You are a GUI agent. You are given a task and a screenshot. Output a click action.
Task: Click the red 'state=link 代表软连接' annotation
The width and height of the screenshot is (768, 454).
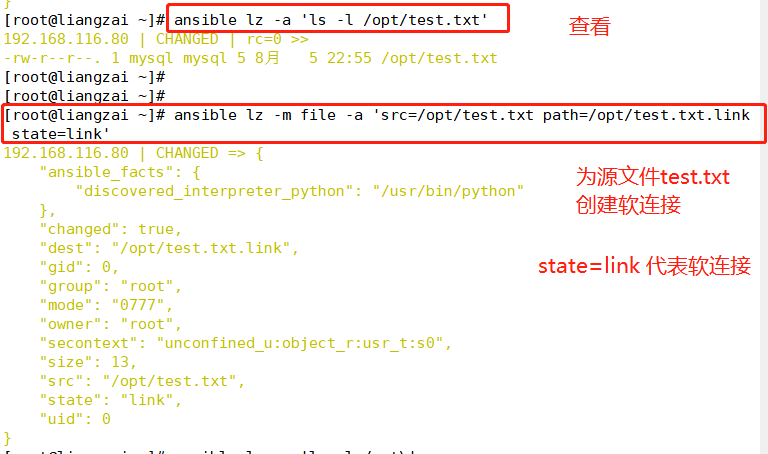point(645,266)
